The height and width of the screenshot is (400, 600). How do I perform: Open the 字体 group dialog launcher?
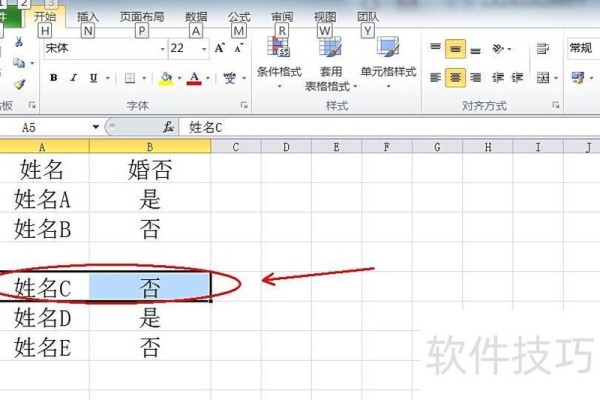244,105
